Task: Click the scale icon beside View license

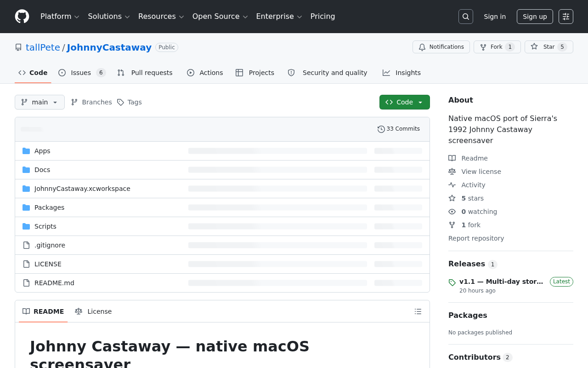Action: 452,172
